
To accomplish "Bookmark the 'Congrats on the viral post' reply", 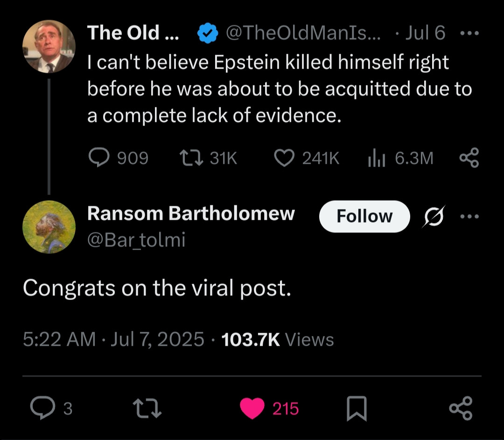I will [x=357, y=409].
